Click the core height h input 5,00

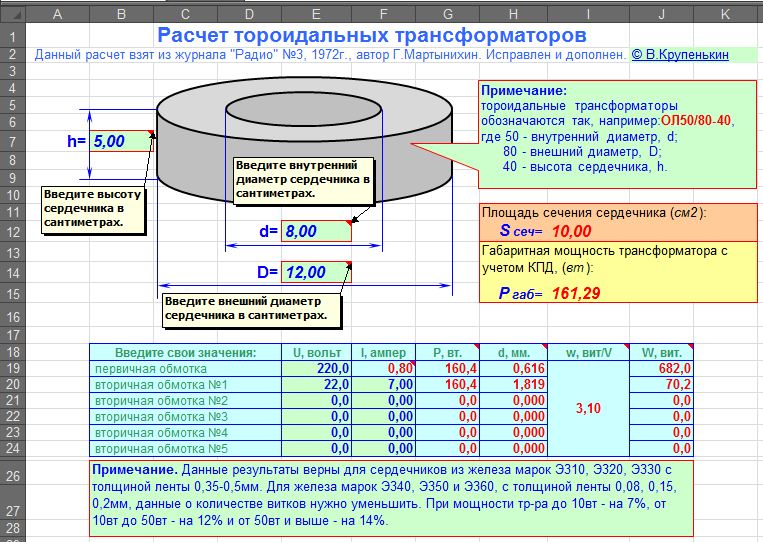pyautogui.click(x=121, y=141)
